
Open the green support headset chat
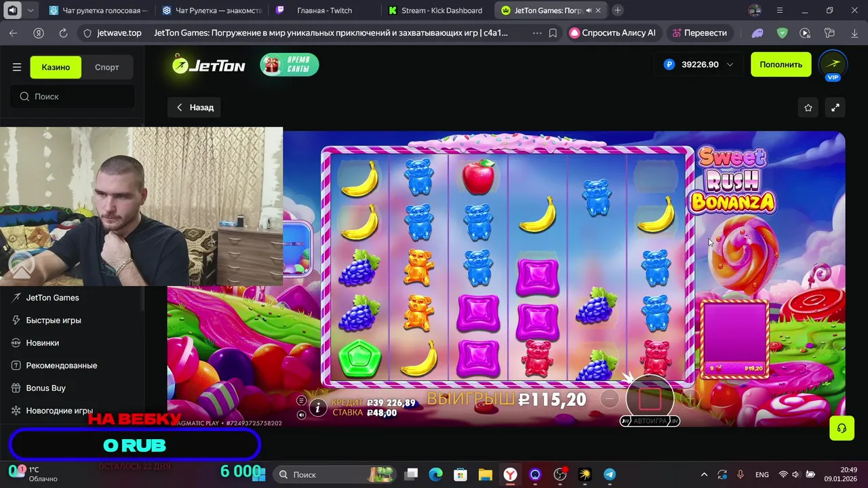[x=842, y=428]
